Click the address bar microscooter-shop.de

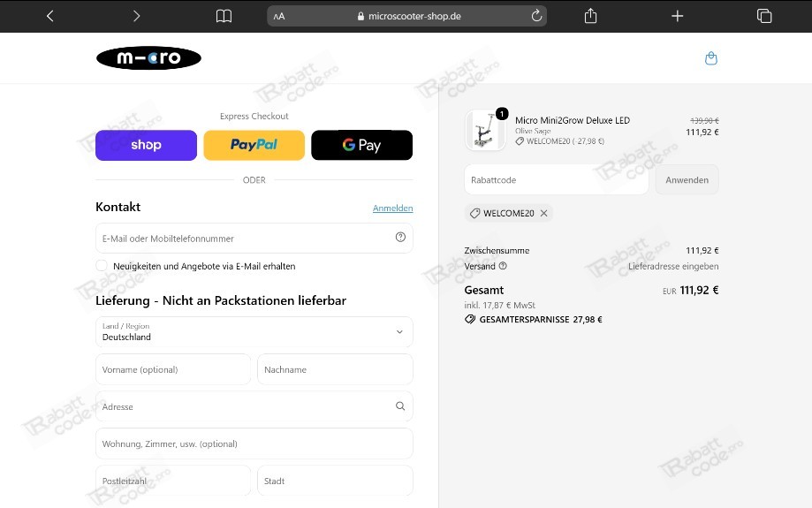409,16
